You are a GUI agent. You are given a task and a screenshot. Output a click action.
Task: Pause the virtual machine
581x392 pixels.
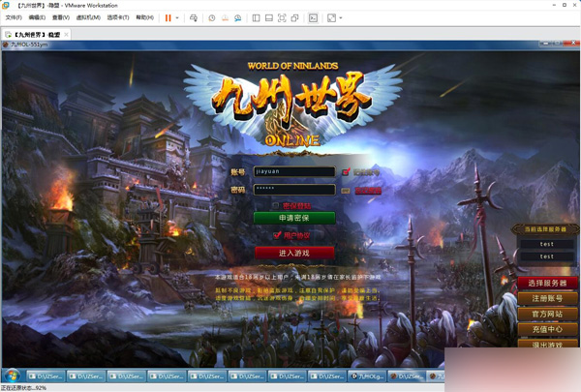168,17
